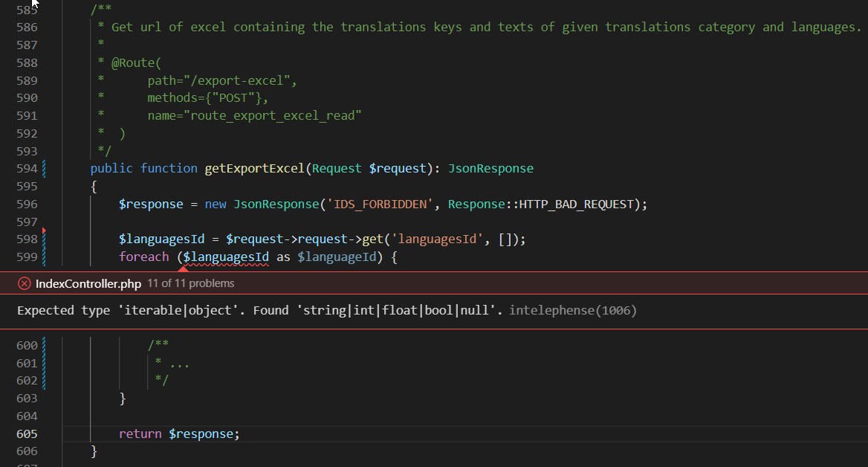Click the methods={"POST"} annotation text
This screenshot has height=467, width=868.
point(207,98)
